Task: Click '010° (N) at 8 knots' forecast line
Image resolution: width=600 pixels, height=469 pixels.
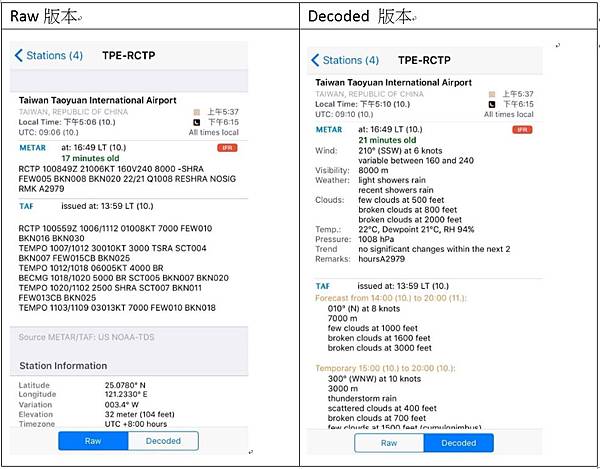Action: (364, 309)
